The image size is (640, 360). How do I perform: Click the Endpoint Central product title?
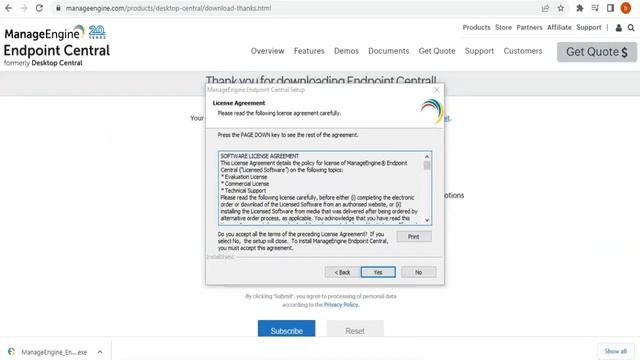(57, 51)
